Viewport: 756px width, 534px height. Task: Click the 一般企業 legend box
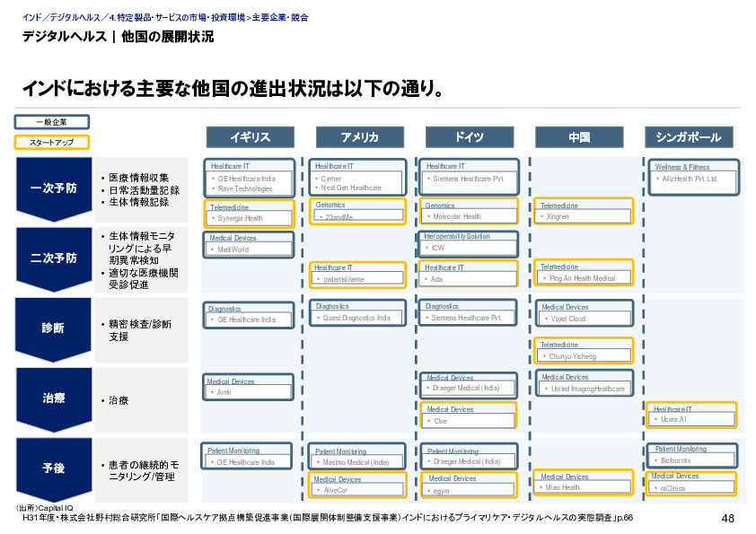coord(51,122)
